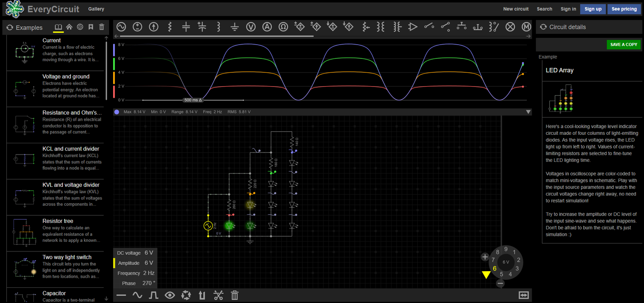
Task: Click the Sign up button
Action: 593,9
